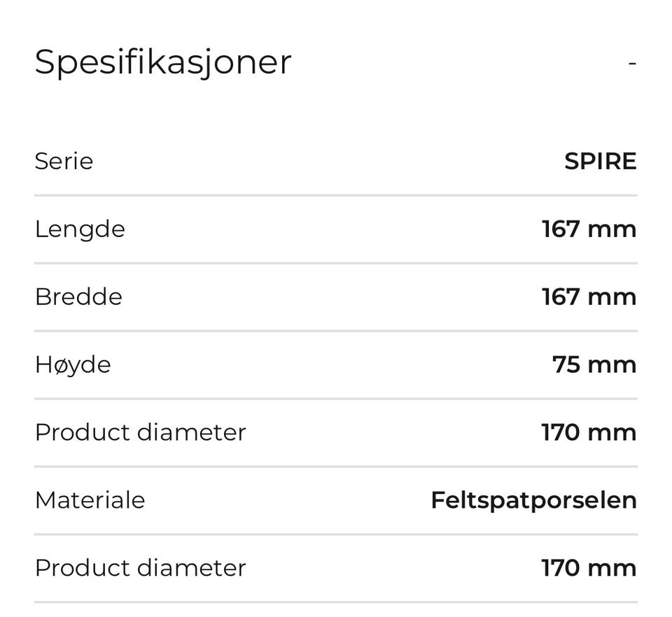Click the divider below the Serie row
Viewport: 672px width, 617px height.
point(336,196)
